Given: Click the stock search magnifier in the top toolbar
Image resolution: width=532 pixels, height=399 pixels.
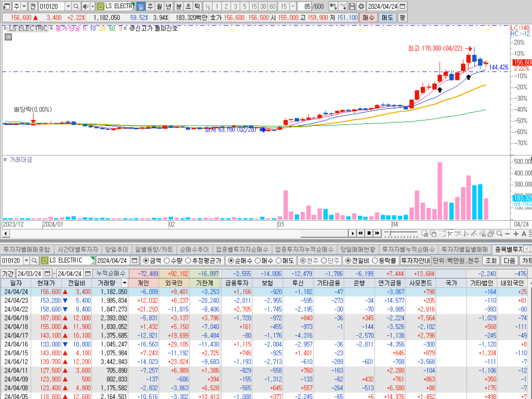Looking at the screenshot, I should 77,7.
